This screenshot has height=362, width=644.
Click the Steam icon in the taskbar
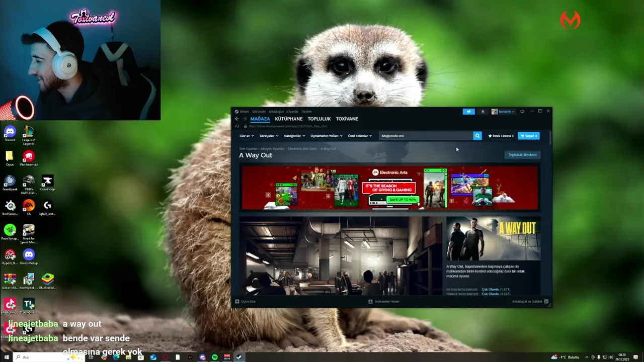[239, 357]
